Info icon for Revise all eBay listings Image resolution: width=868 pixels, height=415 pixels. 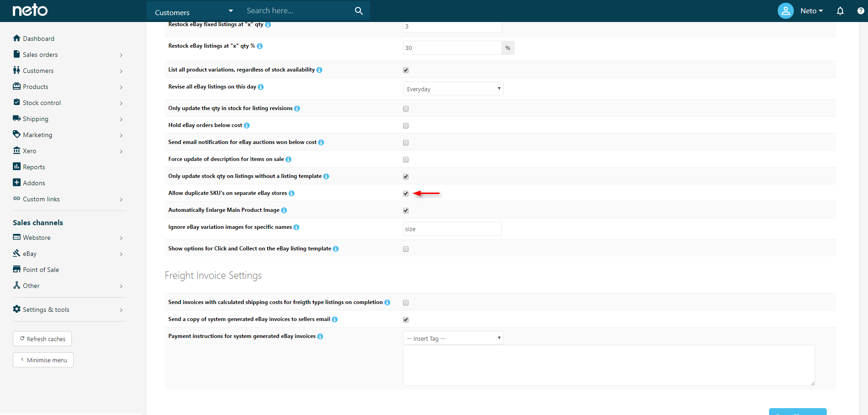261,87
